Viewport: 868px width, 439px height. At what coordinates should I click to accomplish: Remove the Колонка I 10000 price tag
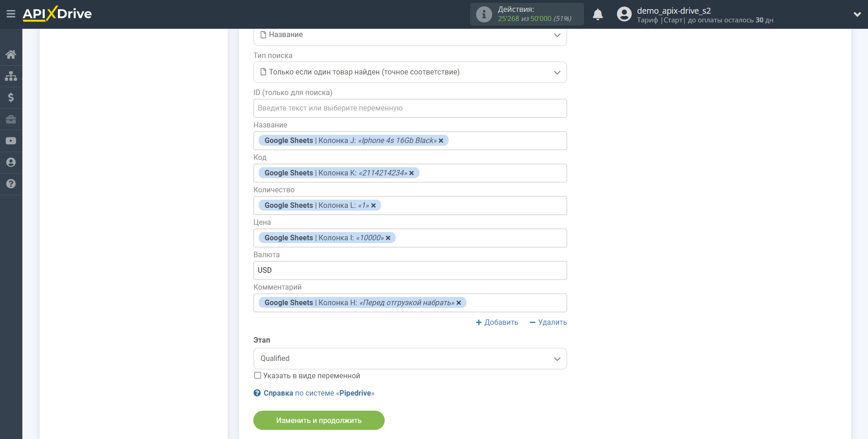point(388,238)
